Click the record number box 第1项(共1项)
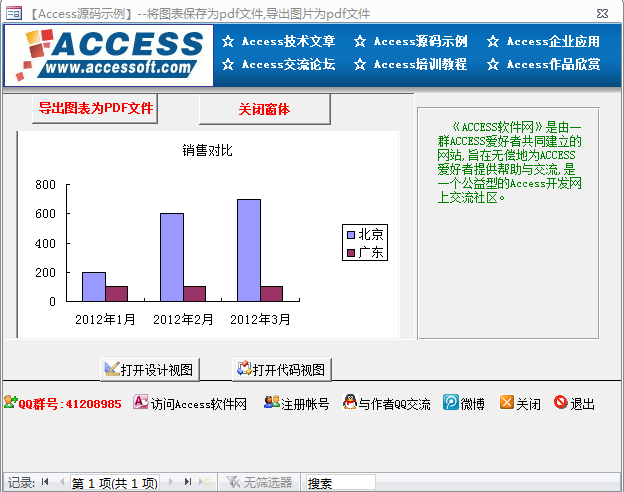This screenshot has width=624, height=492. pyautogui.click(x=115, y=483)
